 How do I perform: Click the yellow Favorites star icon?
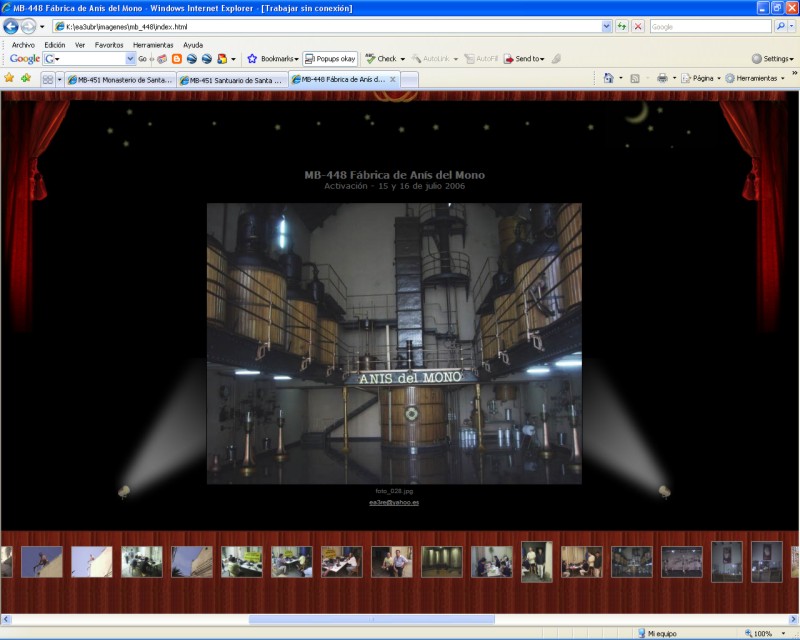click(x=9, y=78)
